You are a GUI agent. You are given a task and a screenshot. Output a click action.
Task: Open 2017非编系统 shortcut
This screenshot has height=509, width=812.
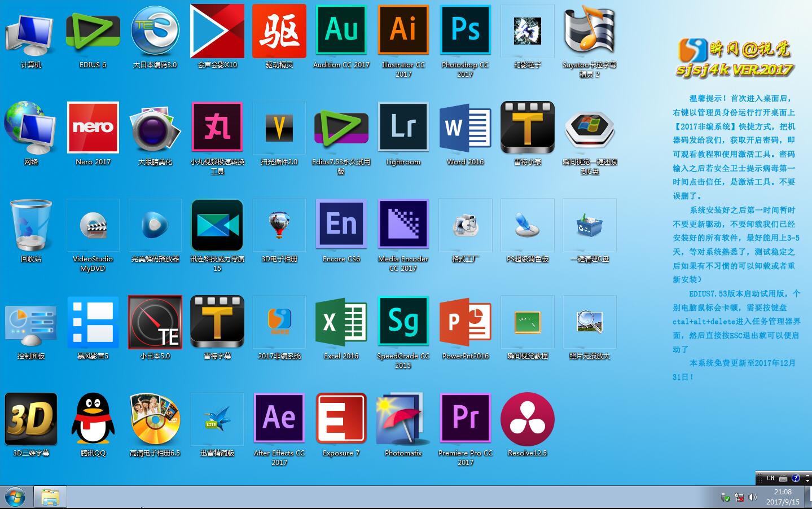point(279,322)
